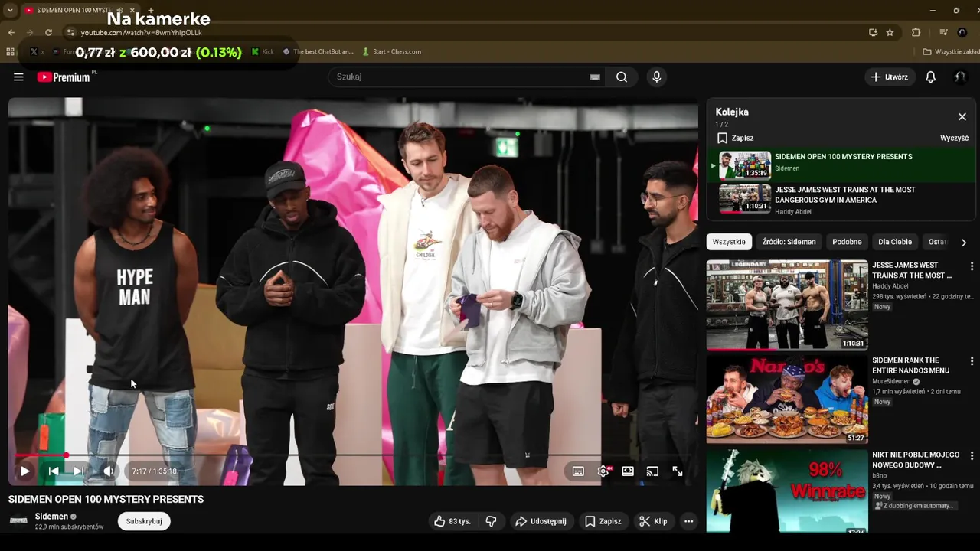Install app icon in address bar
This screenshot has height=551, width=980.
[873, 32]
